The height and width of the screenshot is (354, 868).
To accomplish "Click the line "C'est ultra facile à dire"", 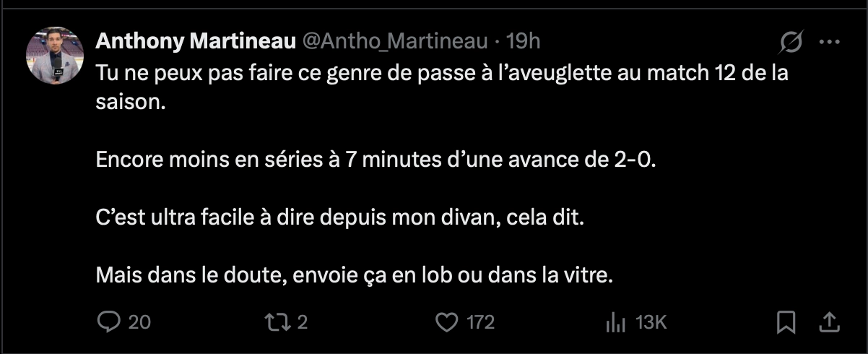I will [339, 217].
